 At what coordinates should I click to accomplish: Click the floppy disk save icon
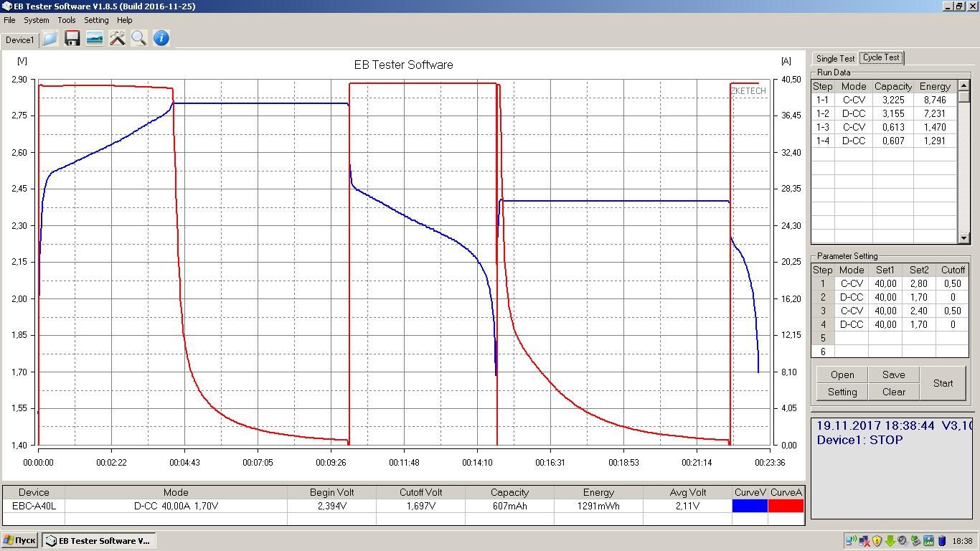click(x=72, y=39)
